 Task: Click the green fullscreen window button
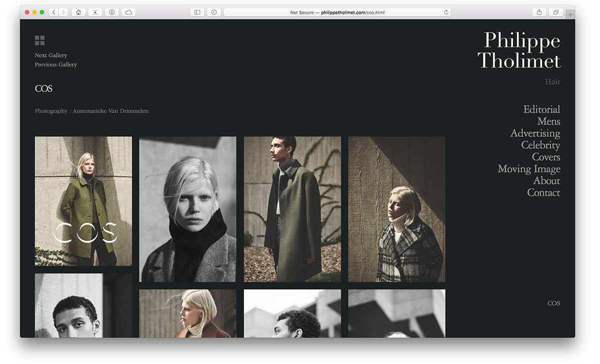click(x=42, y=12)
